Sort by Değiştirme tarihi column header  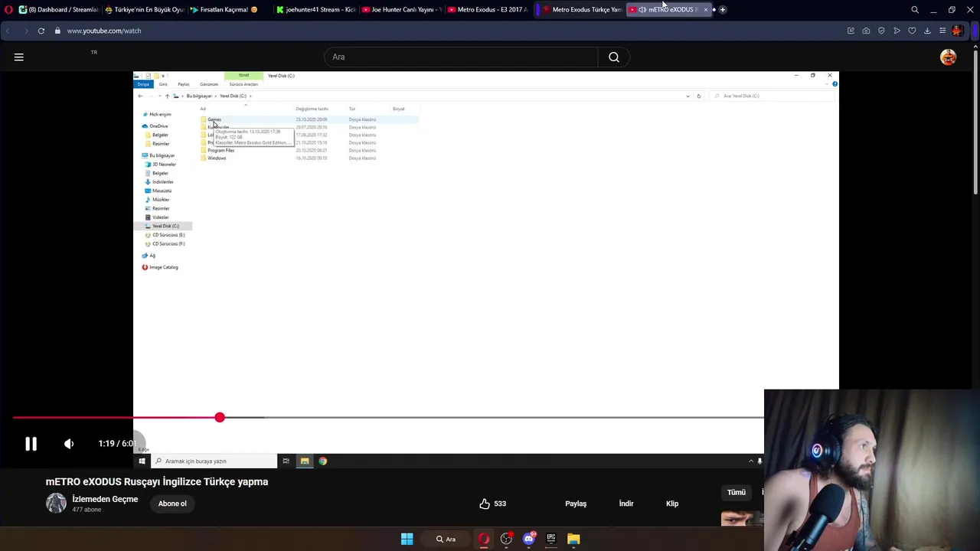click(312, 109)
